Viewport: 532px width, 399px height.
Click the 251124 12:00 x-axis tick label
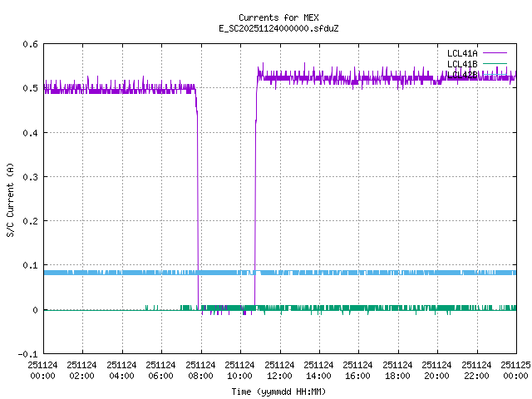(279, 368)
